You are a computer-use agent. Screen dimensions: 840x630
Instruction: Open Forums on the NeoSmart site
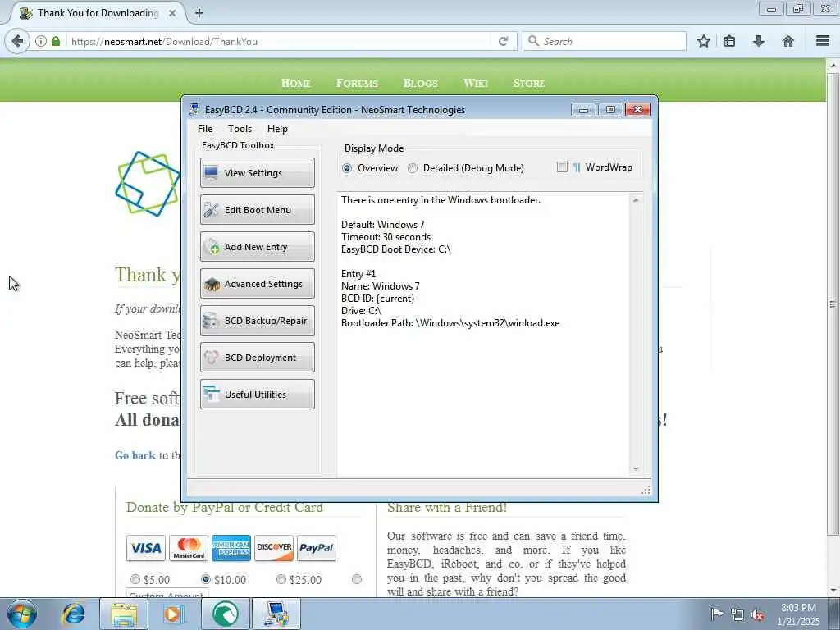(x=357, y=83)
